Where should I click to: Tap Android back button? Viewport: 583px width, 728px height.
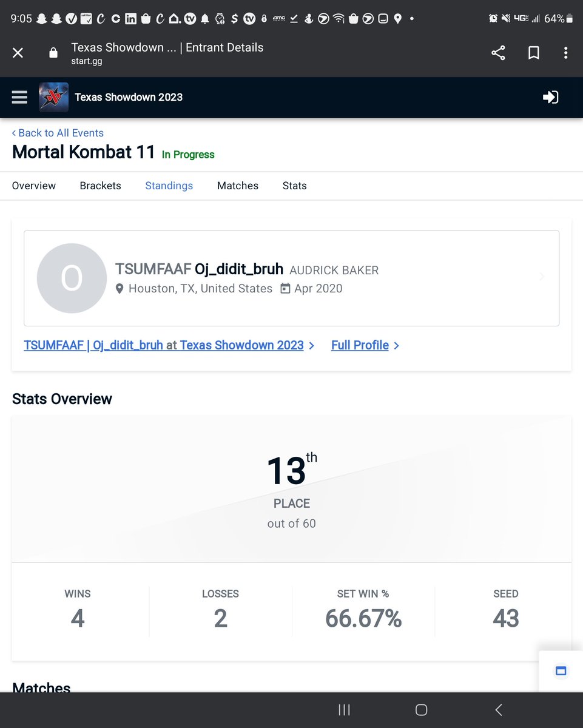point(499,710)
